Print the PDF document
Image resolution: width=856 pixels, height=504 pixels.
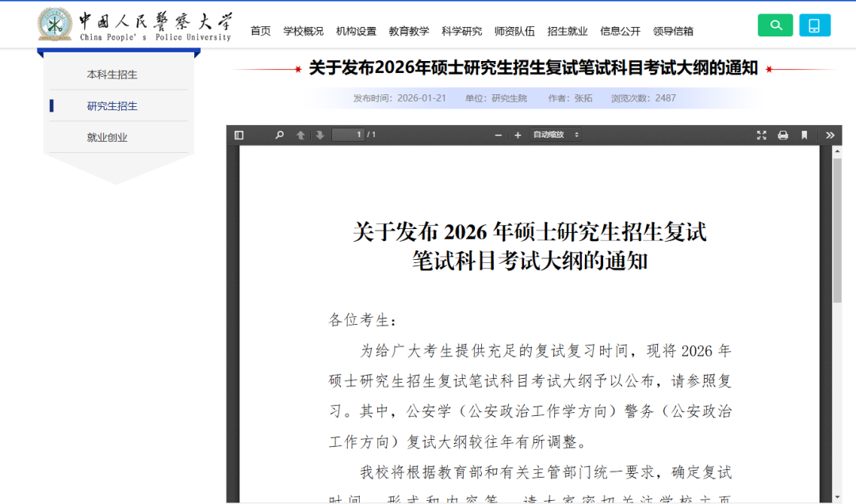pos(783,136)
